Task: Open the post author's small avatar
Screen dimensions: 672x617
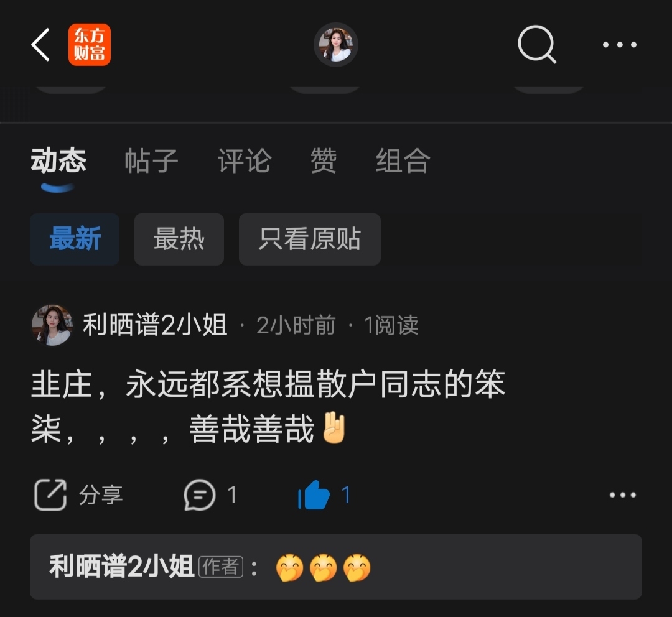Action: pyautogui.click(x=52, y=325)
